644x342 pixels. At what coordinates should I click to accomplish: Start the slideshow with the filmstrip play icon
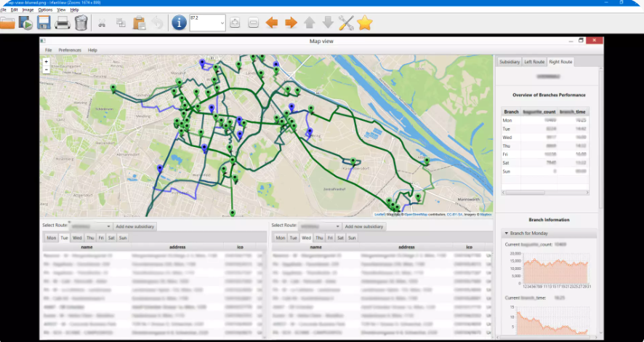[x=26, y=23]
